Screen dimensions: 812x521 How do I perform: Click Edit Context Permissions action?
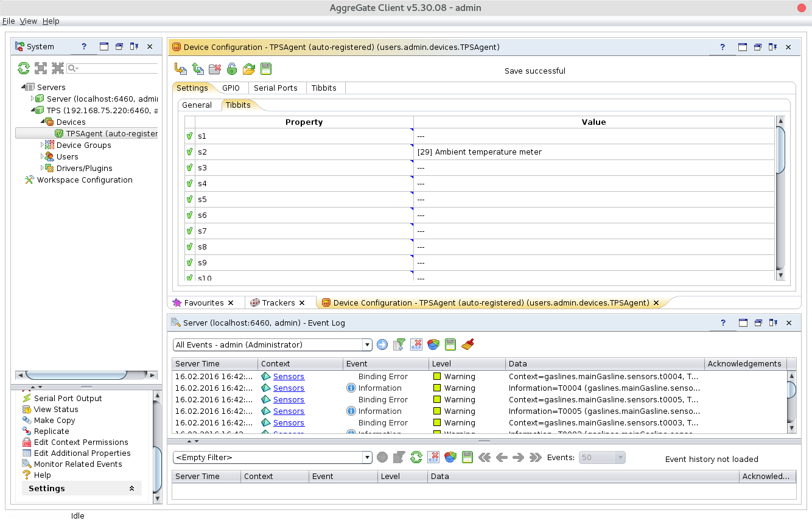(81, 442)
